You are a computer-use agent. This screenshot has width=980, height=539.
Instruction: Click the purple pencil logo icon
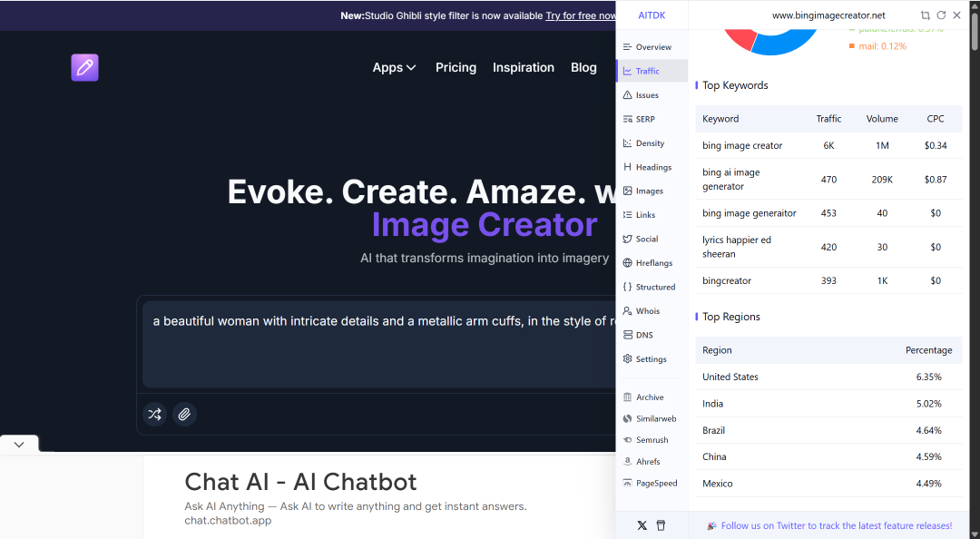click(x=84, y=67)
